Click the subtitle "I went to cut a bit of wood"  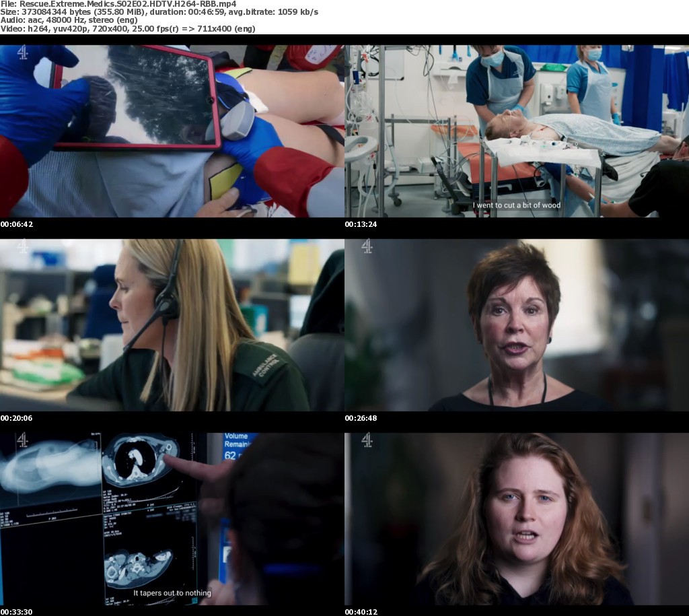(516, 205)
